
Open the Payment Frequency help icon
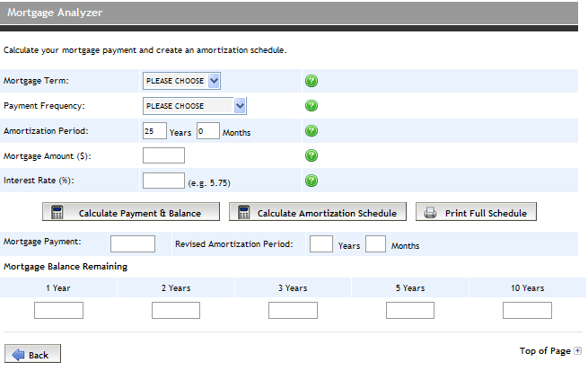pyautogui.click(x=312, y=105)
